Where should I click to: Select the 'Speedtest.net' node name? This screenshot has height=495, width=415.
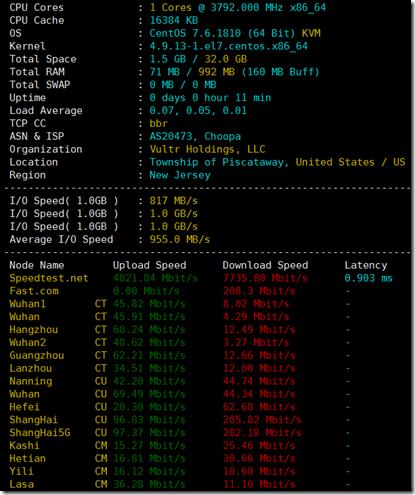pyautogui.click(x=49, y=278)
